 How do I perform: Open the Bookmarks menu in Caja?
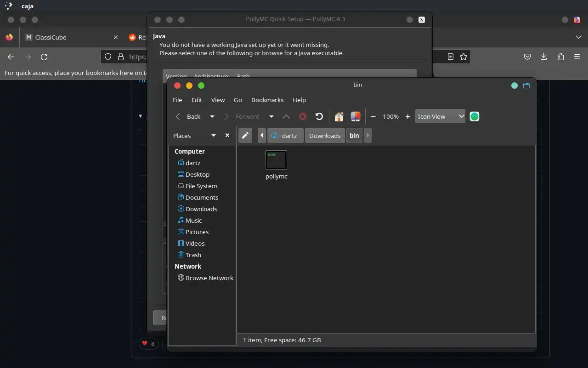tap(267, 100)
